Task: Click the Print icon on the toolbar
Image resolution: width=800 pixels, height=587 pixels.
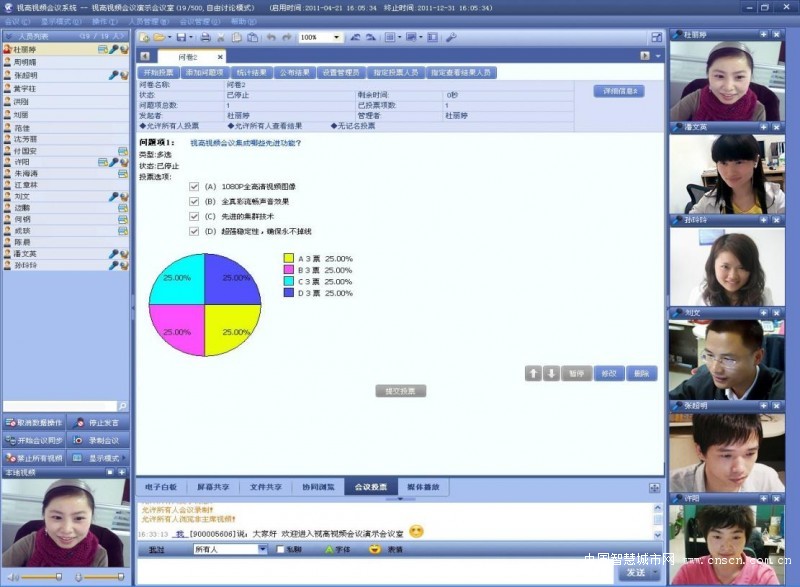Action: click(x=207, y=35)
